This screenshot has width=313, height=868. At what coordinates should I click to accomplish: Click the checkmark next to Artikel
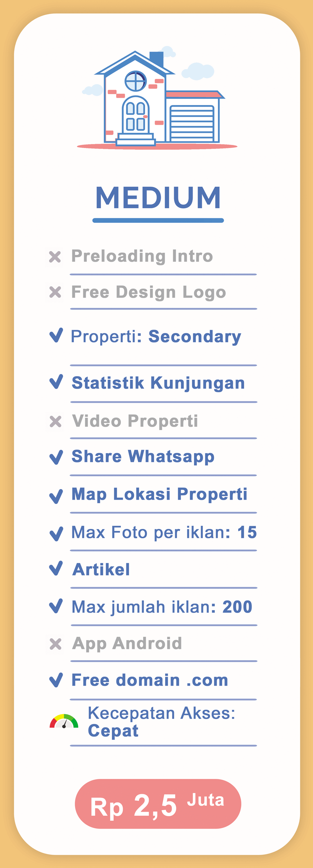coord(56,568)
